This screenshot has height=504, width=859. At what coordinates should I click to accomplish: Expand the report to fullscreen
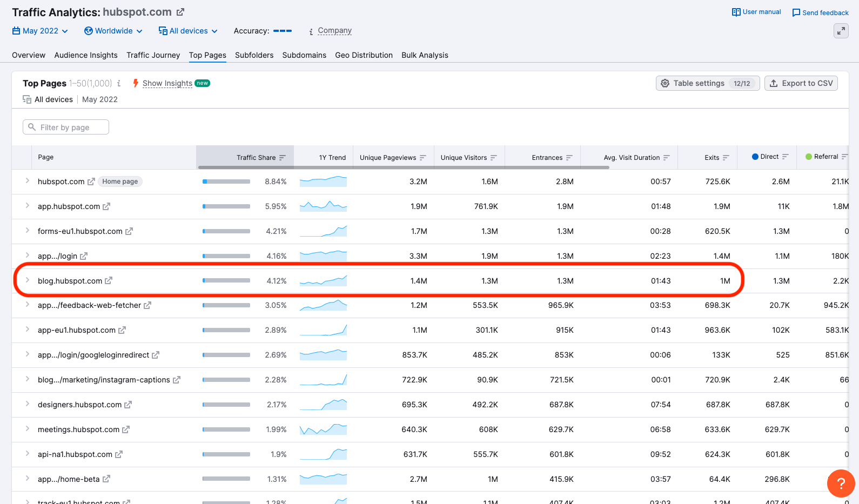pos(841,31)
